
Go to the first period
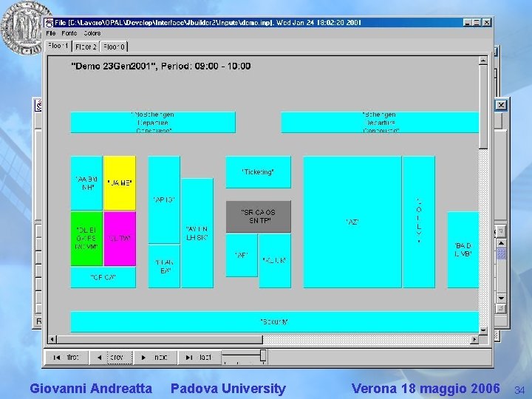[66, 358]
